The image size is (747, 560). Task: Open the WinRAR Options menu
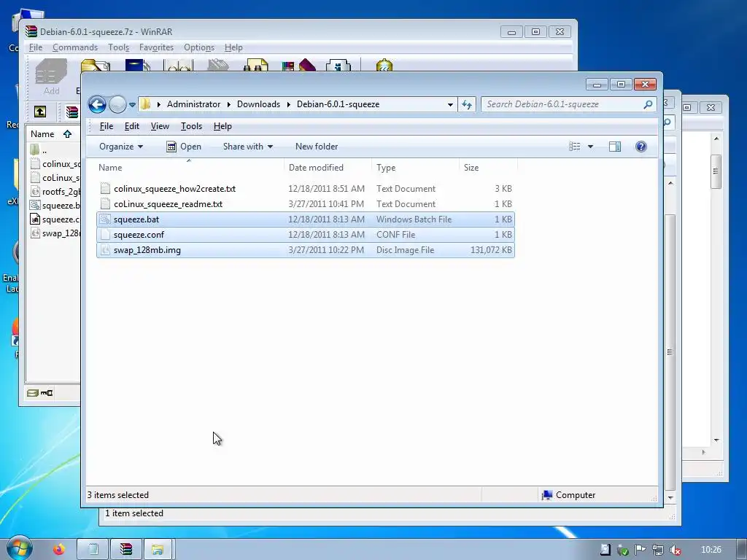point(199,47)
